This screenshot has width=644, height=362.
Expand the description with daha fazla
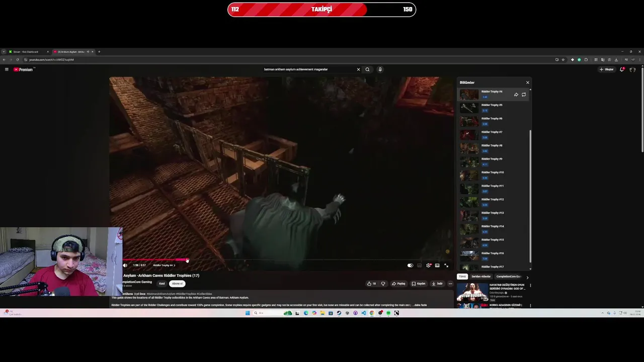421,305
